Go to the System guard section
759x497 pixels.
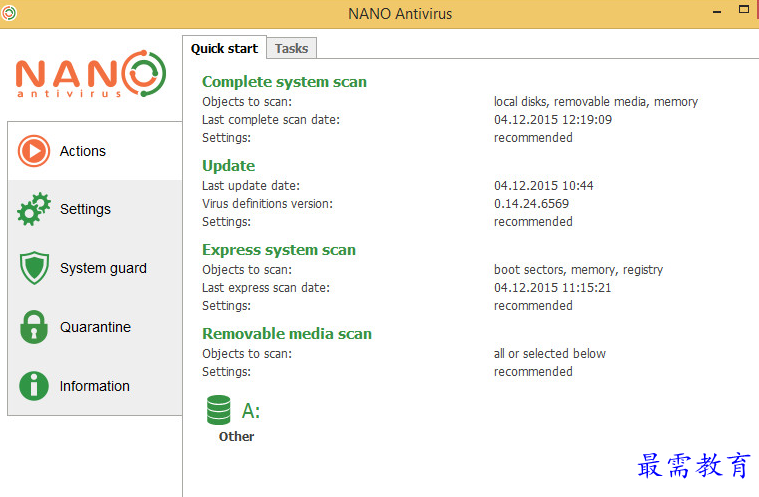[x=95, y=268]
